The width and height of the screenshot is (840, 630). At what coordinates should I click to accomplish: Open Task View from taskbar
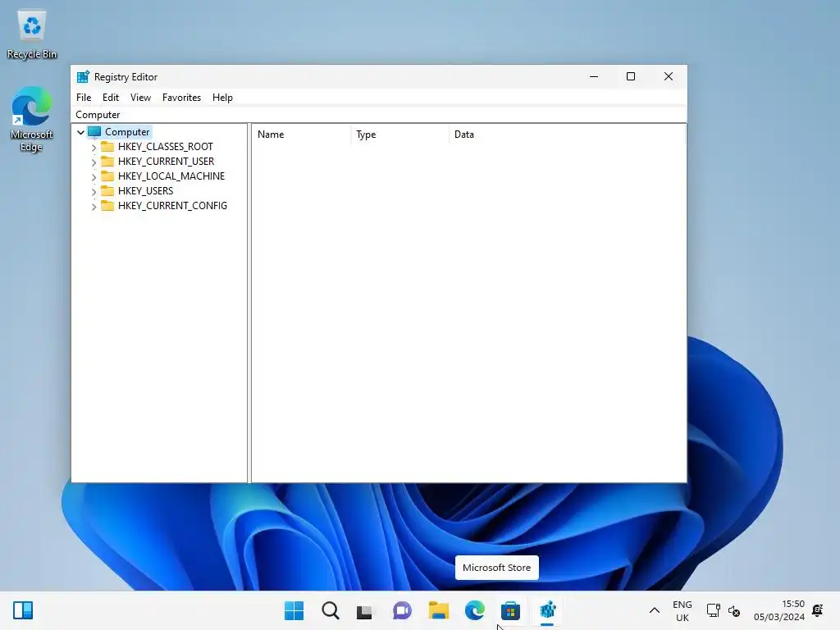coord(365,610)
